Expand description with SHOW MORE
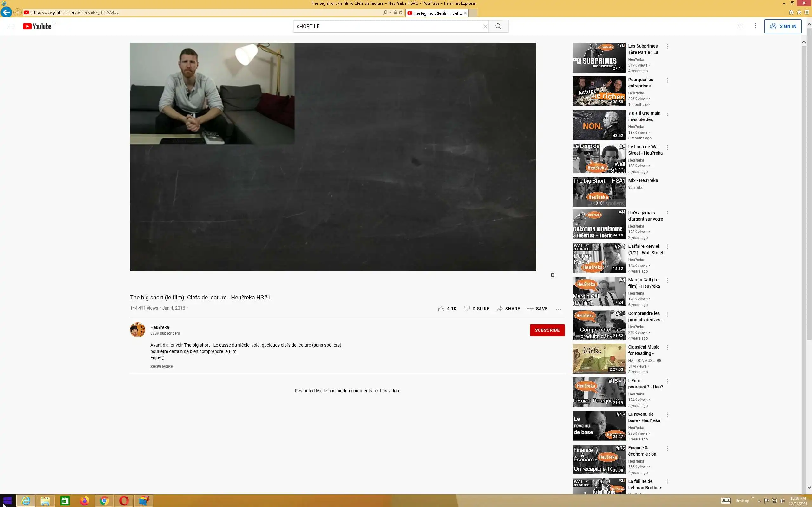 [x=161, y=367]
